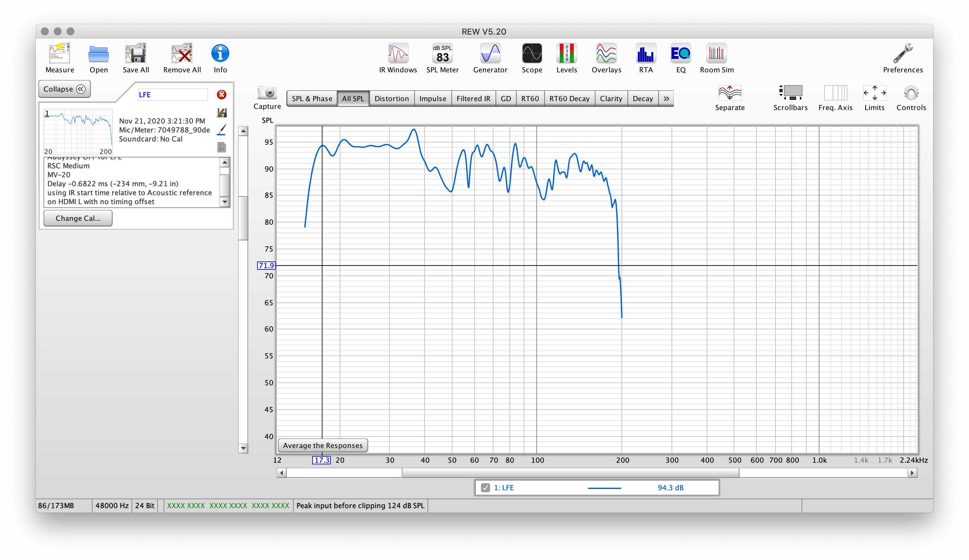Click the Measure icon in the toolbar
The image size is (969, 560).
(x=59, y=54)
